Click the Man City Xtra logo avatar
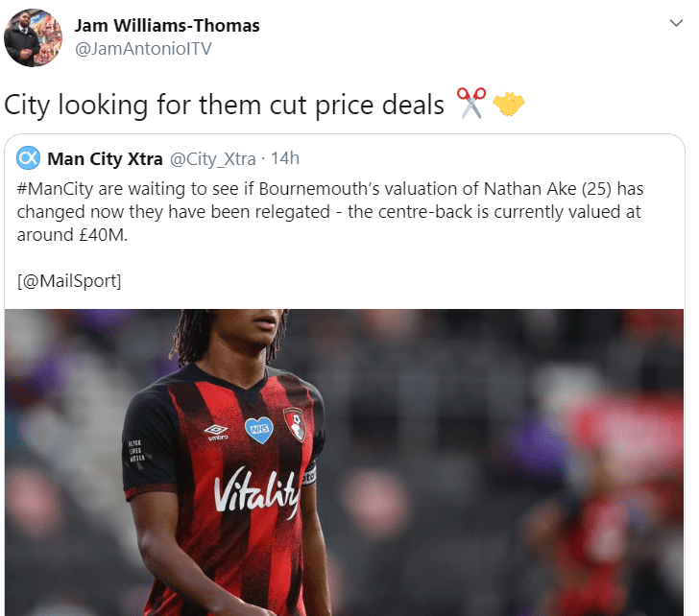Screen dimensions: 699x616 (28, 157)
